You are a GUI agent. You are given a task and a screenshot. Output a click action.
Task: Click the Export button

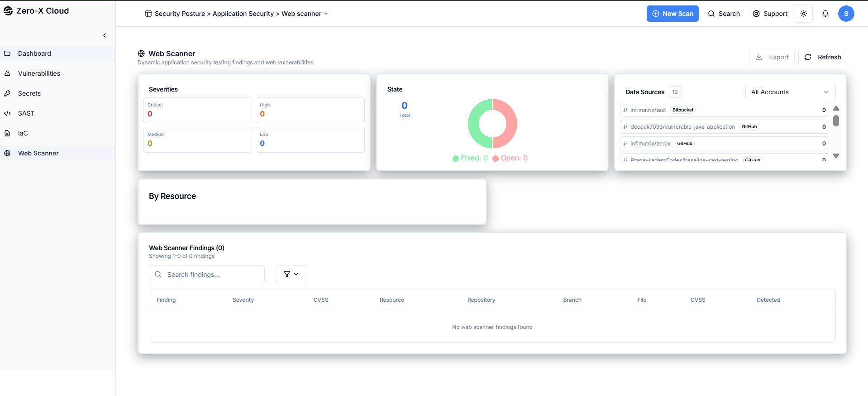pos(772,57)
